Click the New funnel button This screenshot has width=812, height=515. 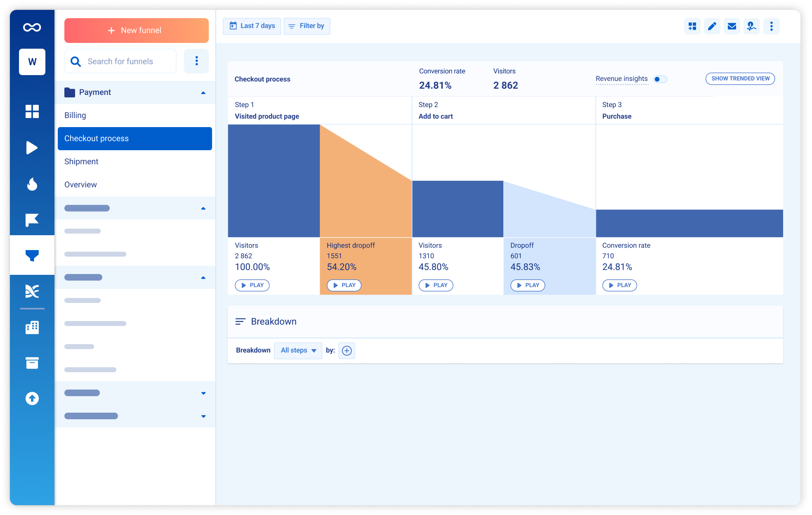[136, 31]
